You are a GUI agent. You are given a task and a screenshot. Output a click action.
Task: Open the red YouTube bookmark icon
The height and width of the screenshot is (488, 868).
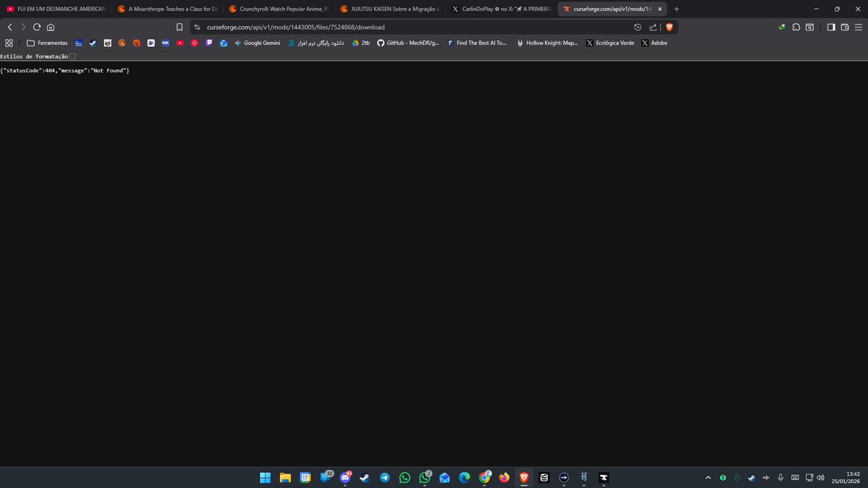tap(180, 43)
